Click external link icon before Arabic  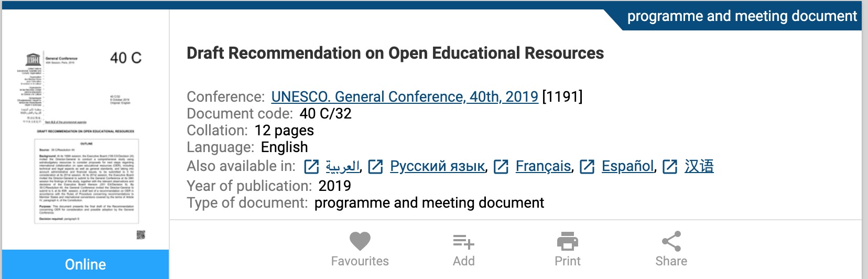pos(311,167)
